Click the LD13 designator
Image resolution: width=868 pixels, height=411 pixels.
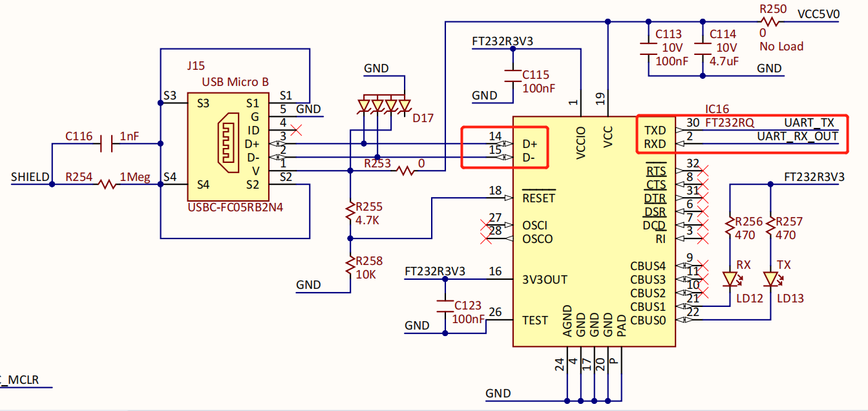[790, 299]
